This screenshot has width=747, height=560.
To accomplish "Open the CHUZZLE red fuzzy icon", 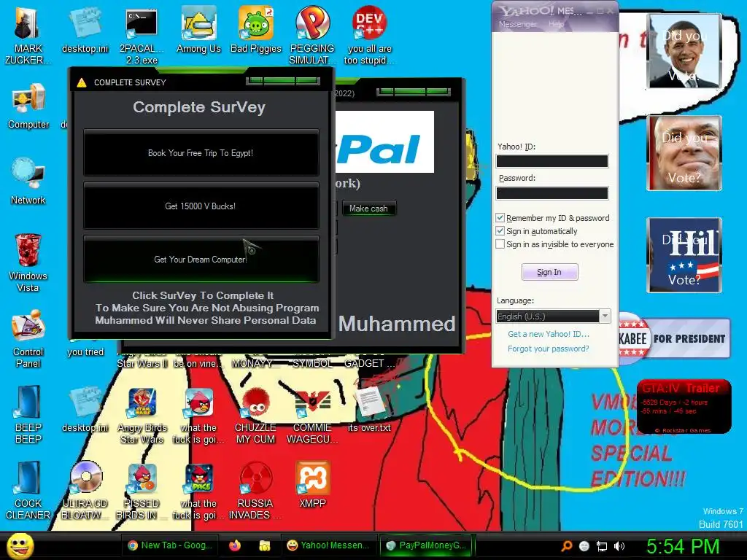I will 256,415.
